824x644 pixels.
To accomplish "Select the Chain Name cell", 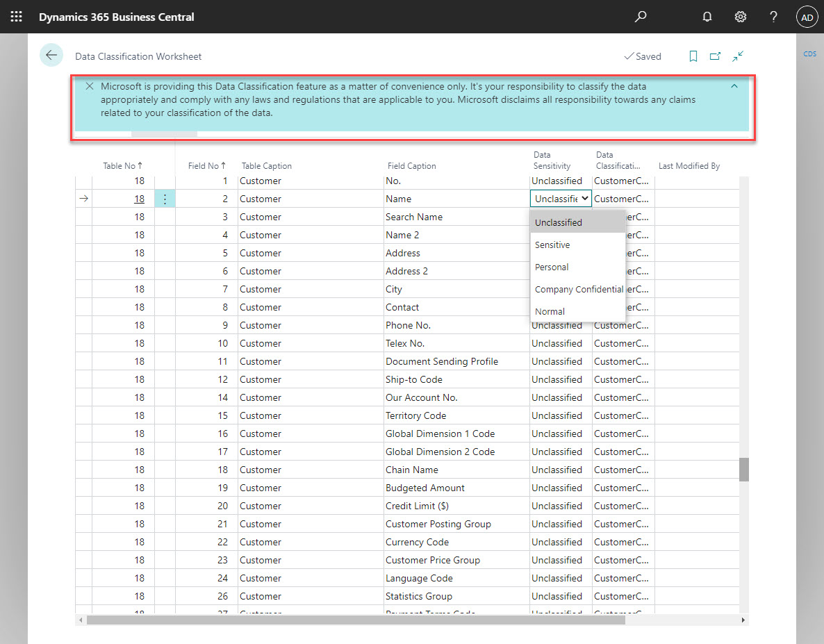I will tap(456, 470).
